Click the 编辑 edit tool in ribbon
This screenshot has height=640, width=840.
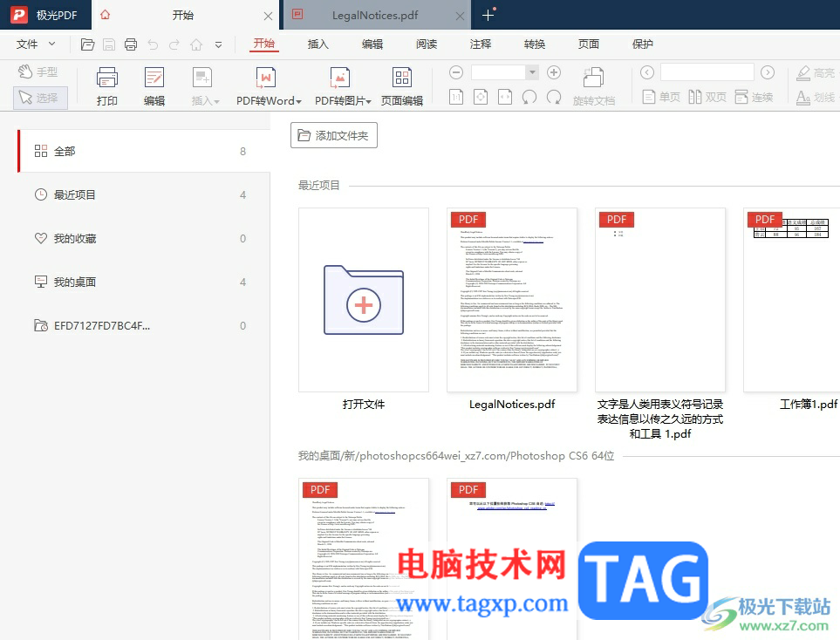(x=154, y=86)
